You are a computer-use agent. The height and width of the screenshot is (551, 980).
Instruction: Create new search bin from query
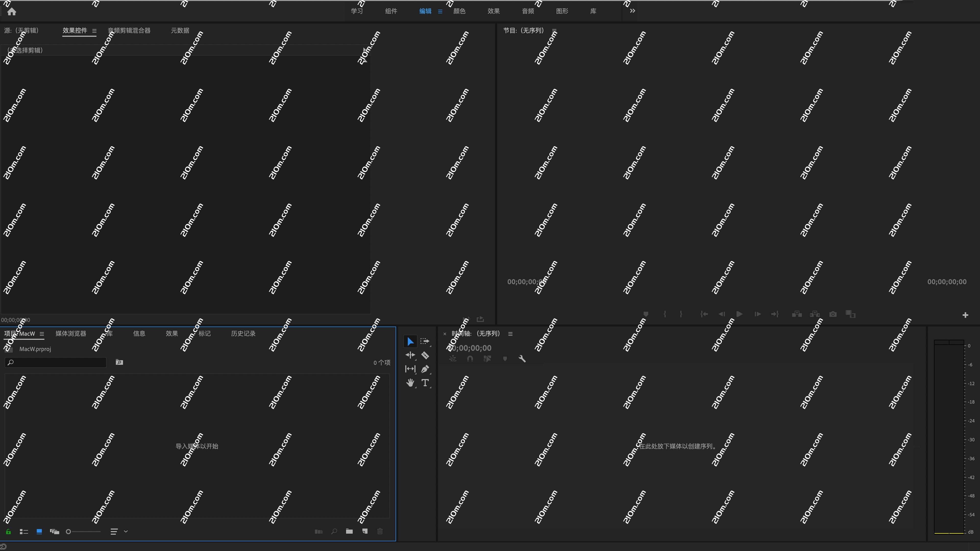click(119, 362)
